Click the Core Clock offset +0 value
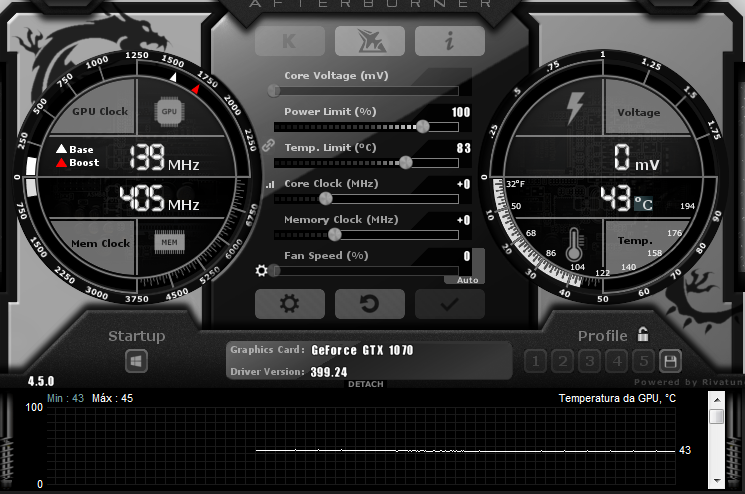This screenshot has width=745, height=494. tap(463, 184)
